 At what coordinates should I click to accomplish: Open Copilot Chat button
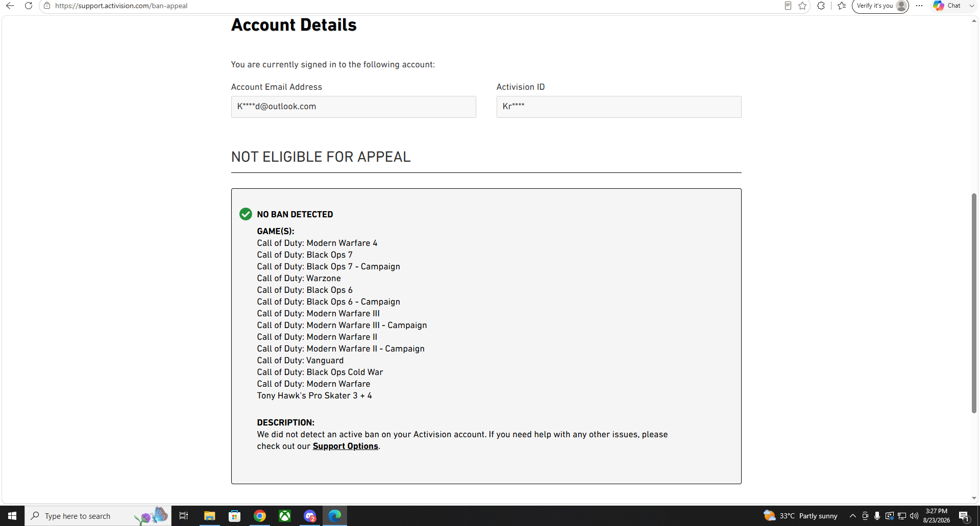pyautogui.click(x=947, y=6)
